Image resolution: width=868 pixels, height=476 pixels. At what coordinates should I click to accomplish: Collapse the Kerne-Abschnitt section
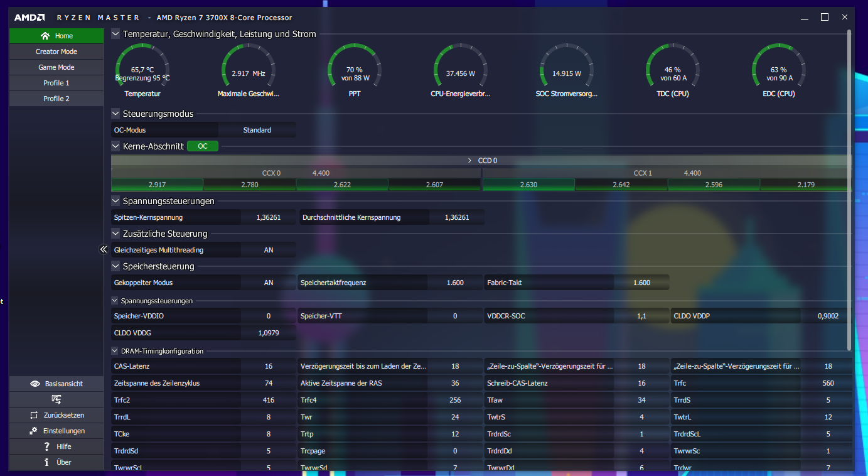(x=115, y=146)
